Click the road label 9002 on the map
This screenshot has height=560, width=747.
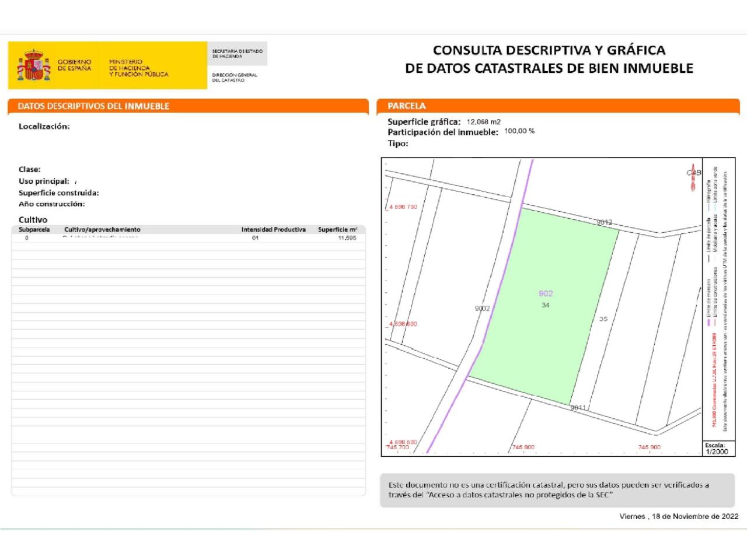482,308
